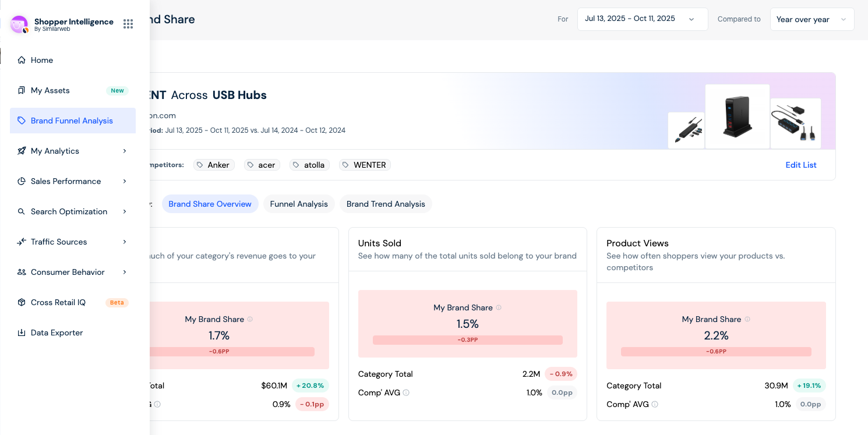
Task: Click info icon next to Product Views Comp' AVG
Action: pyautogui.click(x=655, y=404)
